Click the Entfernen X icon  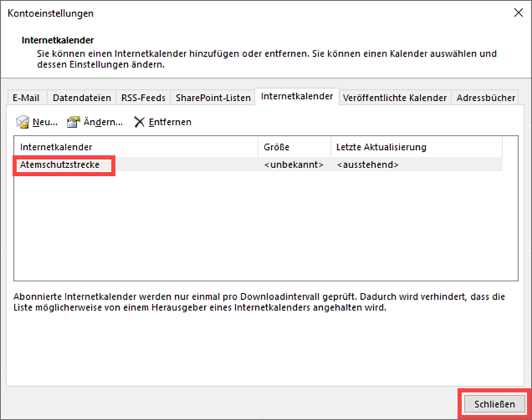coord(139,122)
